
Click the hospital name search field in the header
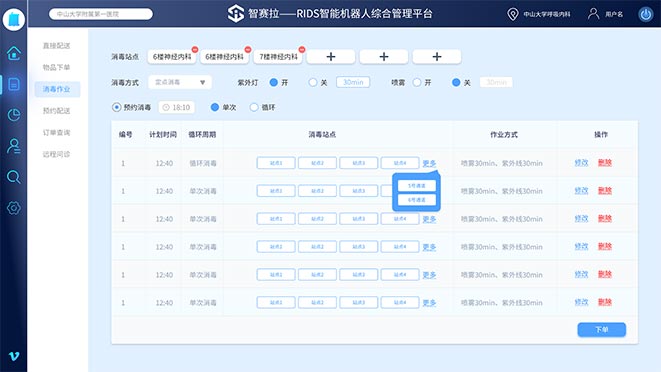coord(101,14)
